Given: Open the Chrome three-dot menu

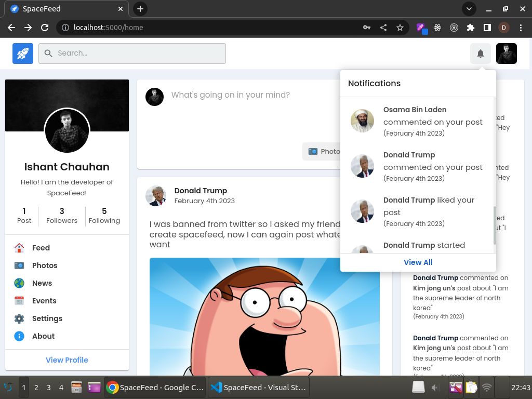Looking at the screenshot, I should click(521, 28).
